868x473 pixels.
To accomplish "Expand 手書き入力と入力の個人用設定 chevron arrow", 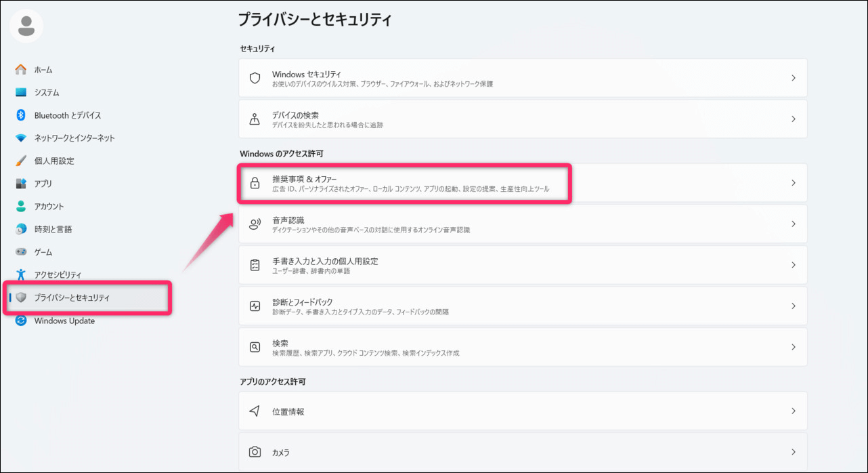I will [793, 265].
